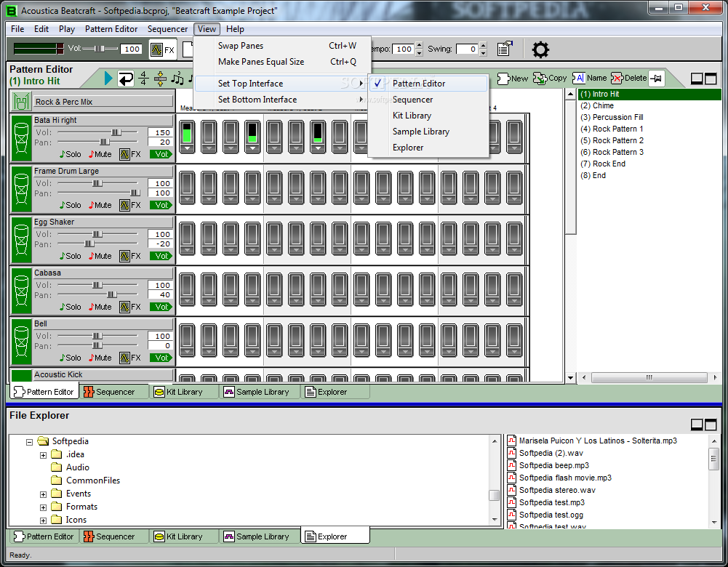This screenshot has height=567, width=728.
Task: Adjust Bata Hi right Pan slider
Action: (x=105, y=142)
